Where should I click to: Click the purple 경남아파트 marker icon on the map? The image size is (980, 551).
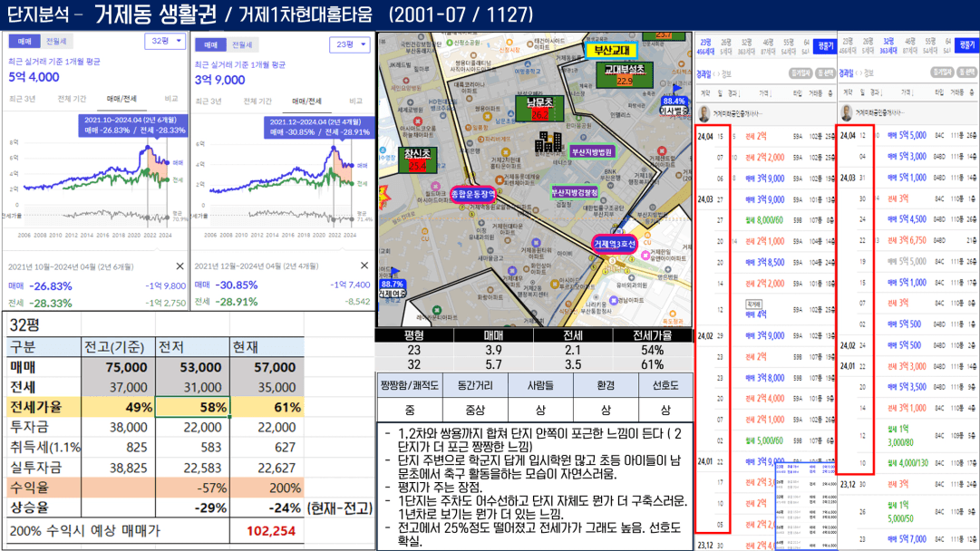click(613, 300)
